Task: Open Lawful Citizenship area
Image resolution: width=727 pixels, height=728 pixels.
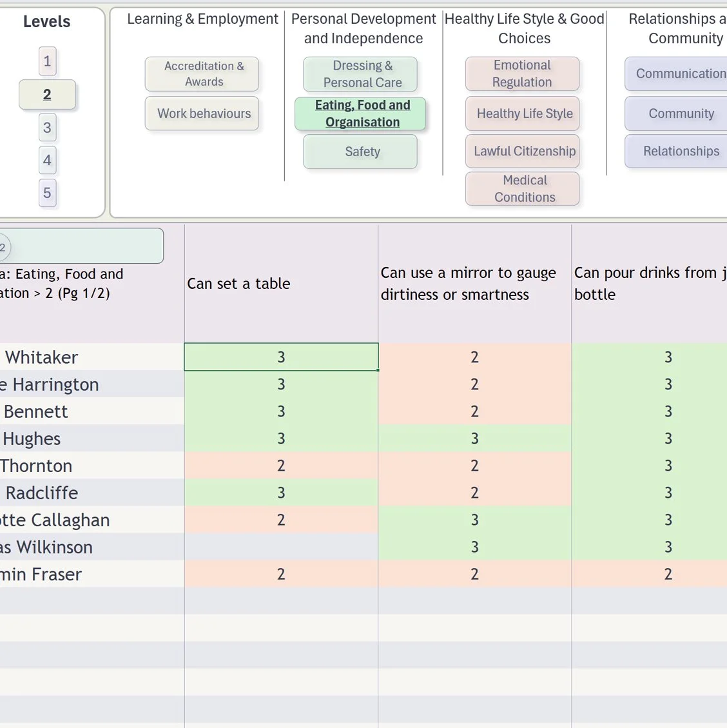Action: tap(523, 151)
